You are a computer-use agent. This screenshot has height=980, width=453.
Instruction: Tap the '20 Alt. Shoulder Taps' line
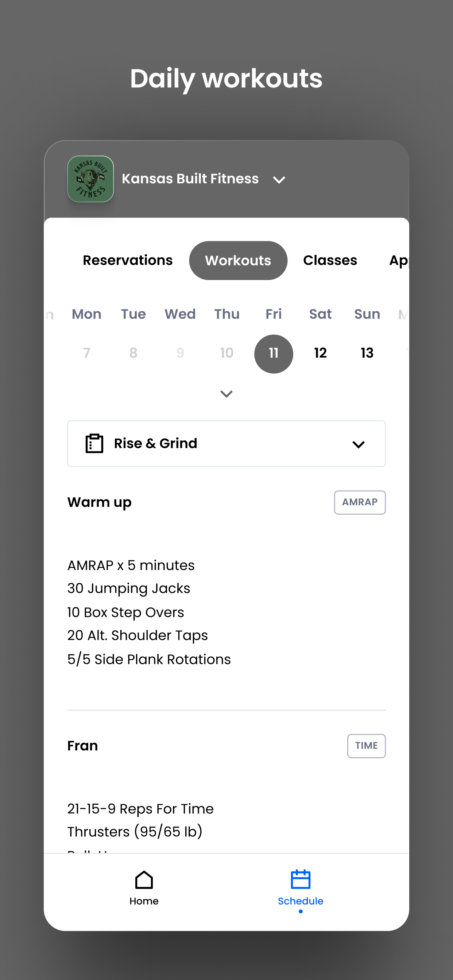click(138, 636)
